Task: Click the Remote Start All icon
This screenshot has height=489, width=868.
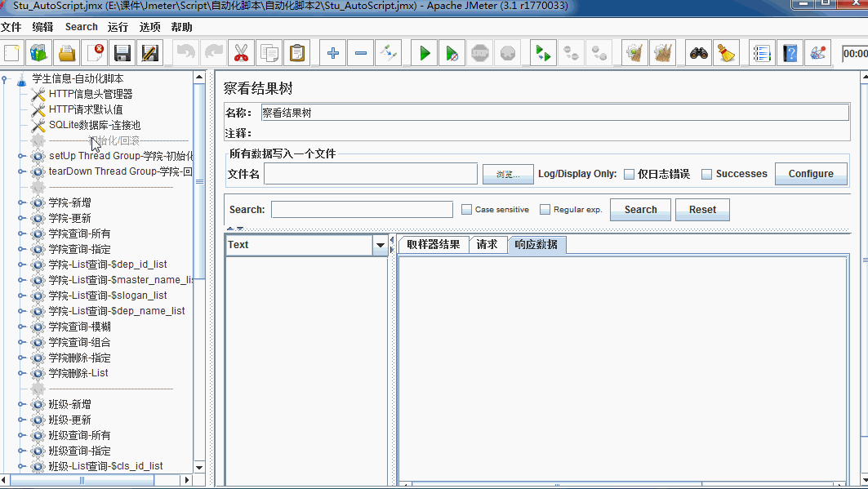Action: pyautogui.click(x=543, y=53)
